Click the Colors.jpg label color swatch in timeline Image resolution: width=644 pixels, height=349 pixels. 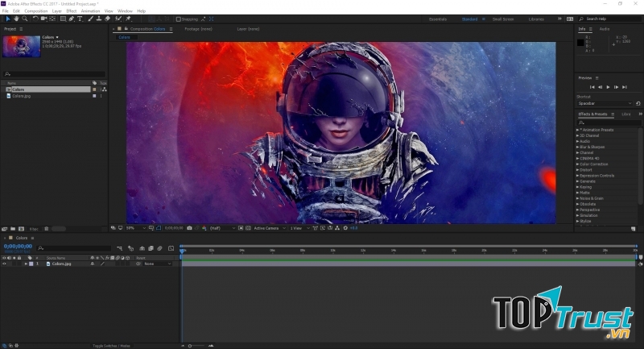click(x=31, y=264)
